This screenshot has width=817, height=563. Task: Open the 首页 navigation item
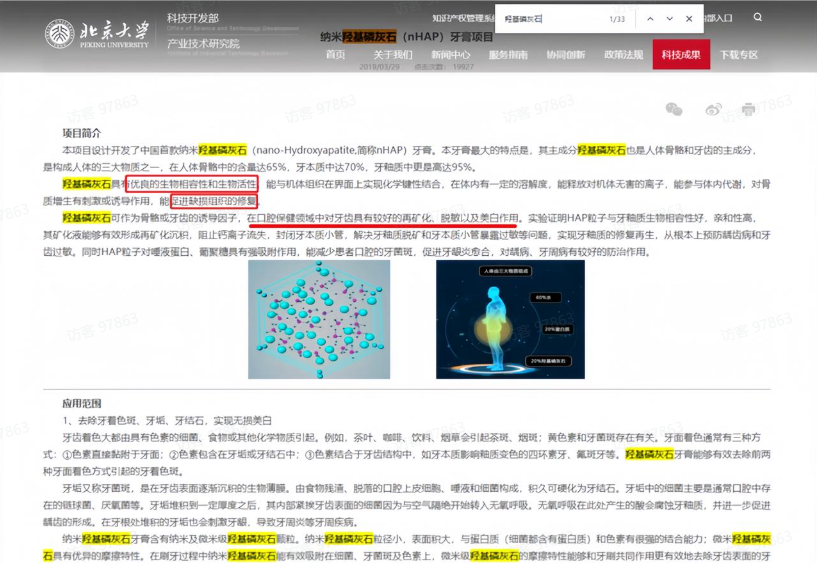335,54
